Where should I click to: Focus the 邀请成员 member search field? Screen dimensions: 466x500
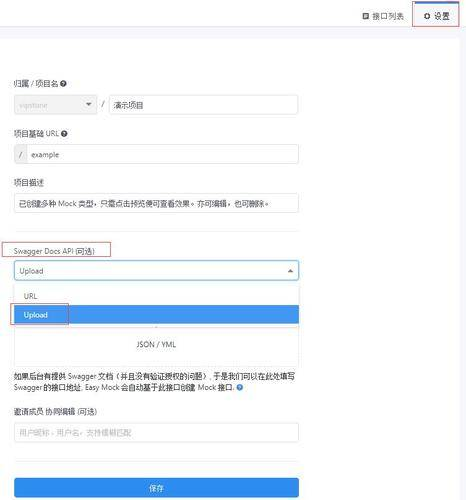pos(156,433)
